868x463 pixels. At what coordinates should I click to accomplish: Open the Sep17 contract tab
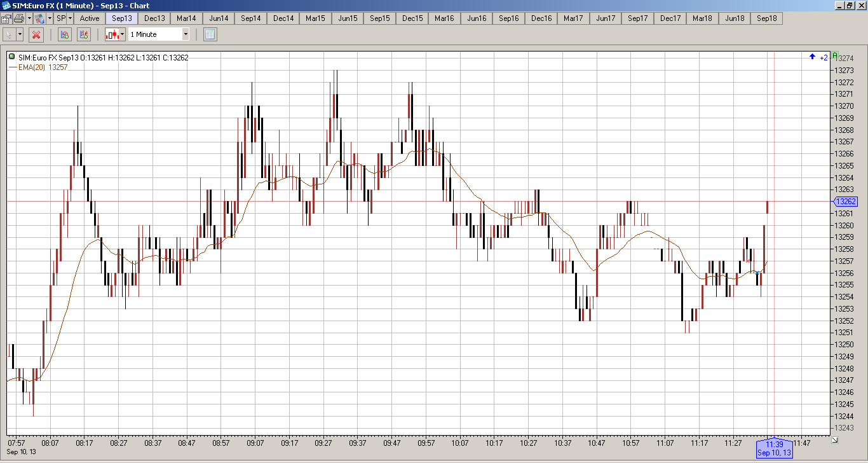(x=638, y=18)
